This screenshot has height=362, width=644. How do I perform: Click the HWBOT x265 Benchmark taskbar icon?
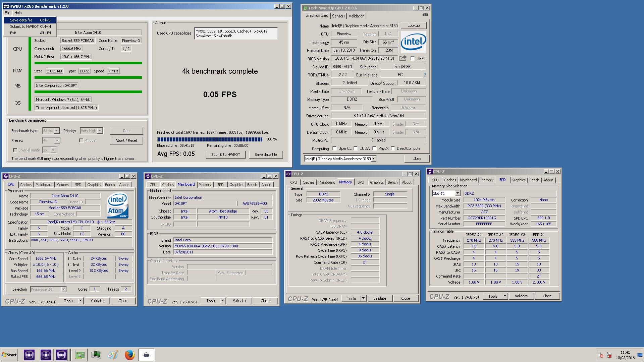(x=146, y=355)
